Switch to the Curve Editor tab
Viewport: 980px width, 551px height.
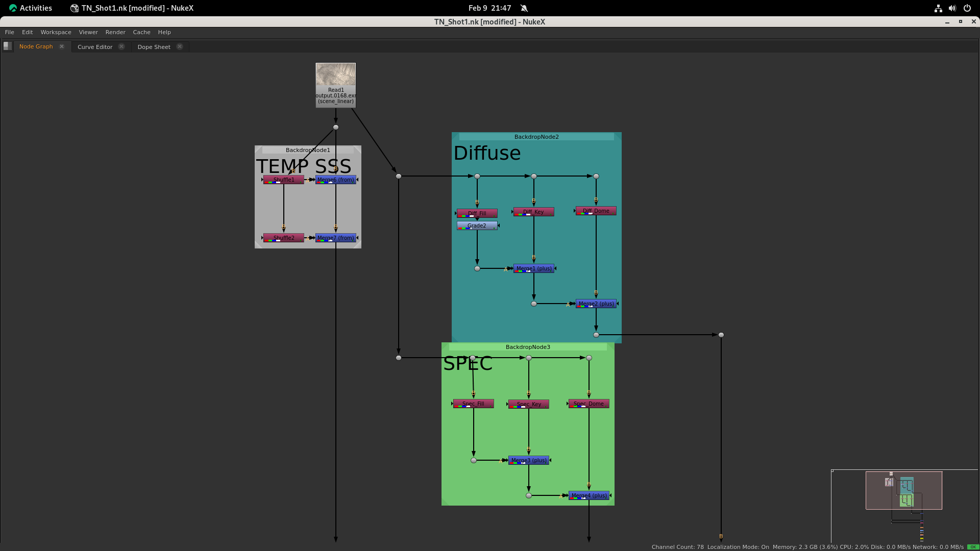[95, 47]
